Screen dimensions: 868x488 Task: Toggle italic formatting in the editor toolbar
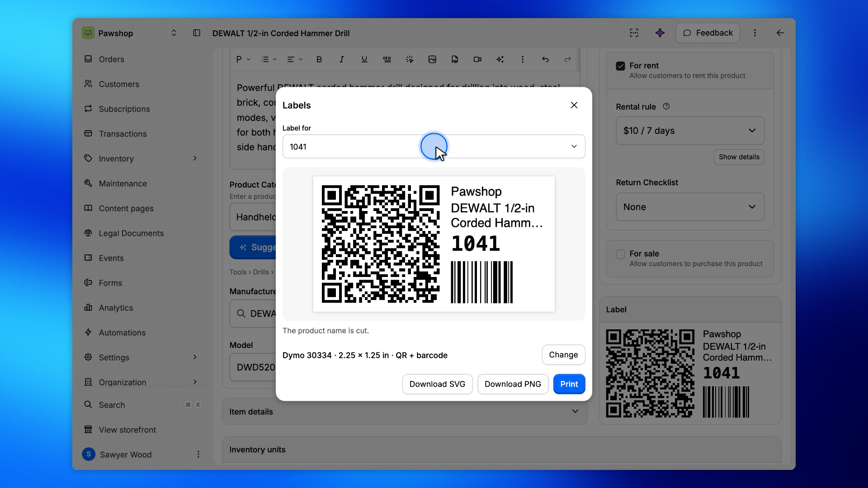342,59
